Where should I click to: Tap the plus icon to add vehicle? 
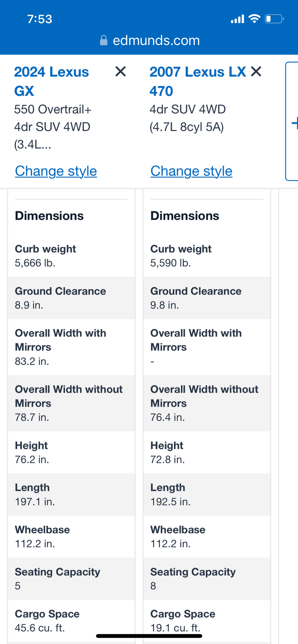pyautogui.click(x=295, y=123)
